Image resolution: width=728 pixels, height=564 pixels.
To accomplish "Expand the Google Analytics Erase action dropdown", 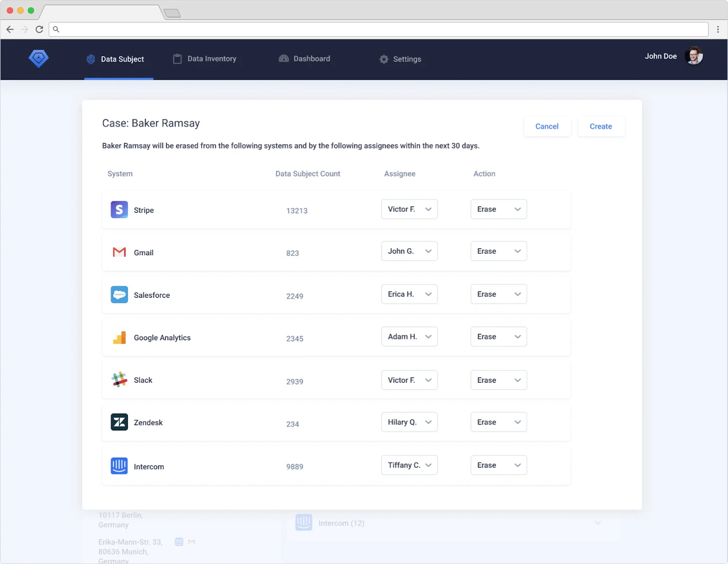I will tap(499, 337).
